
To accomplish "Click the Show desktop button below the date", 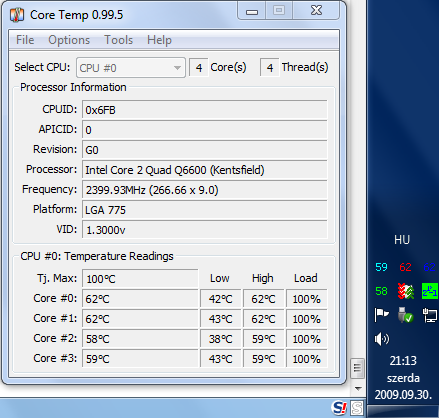I will point(403,411).
